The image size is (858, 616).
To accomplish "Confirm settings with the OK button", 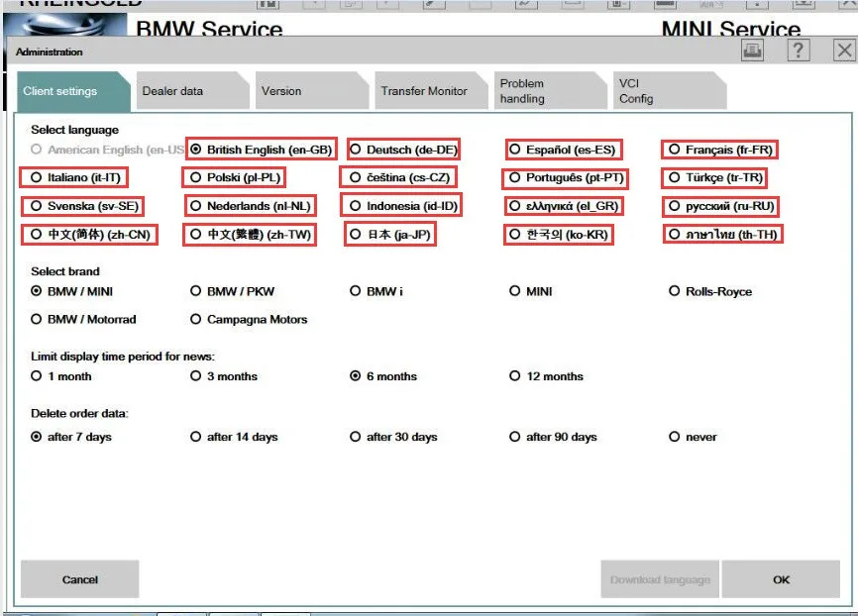I will coord(782,579).
